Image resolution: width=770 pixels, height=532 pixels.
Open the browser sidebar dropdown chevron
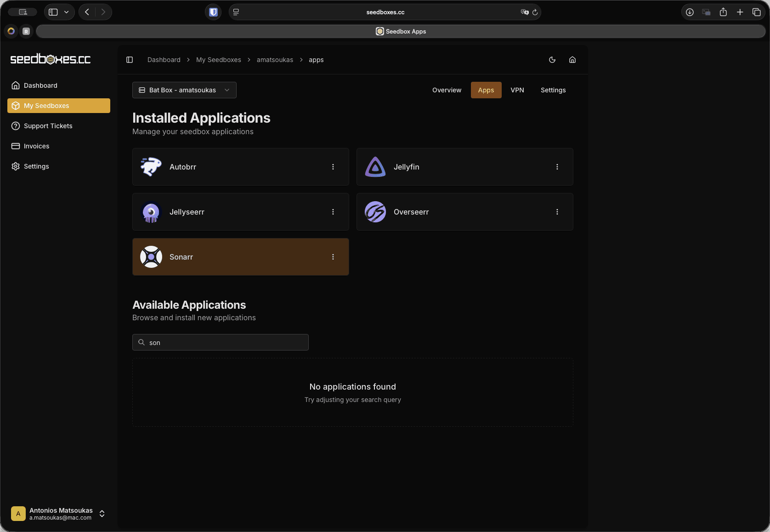pos(67,12)
